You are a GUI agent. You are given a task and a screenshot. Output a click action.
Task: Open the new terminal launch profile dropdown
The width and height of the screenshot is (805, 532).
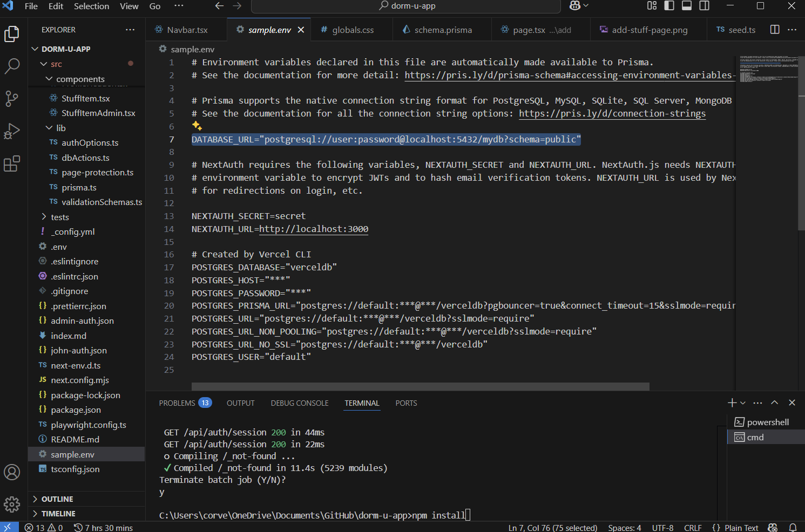point(743,403)
